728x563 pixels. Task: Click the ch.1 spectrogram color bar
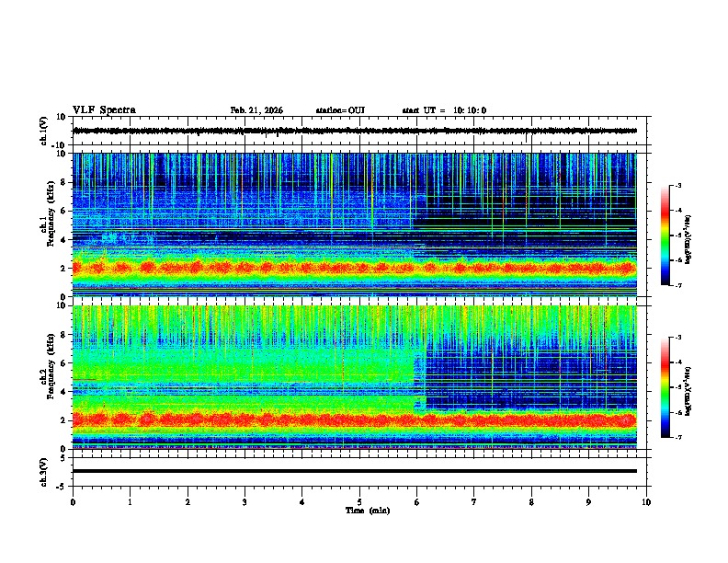(665, 236)
